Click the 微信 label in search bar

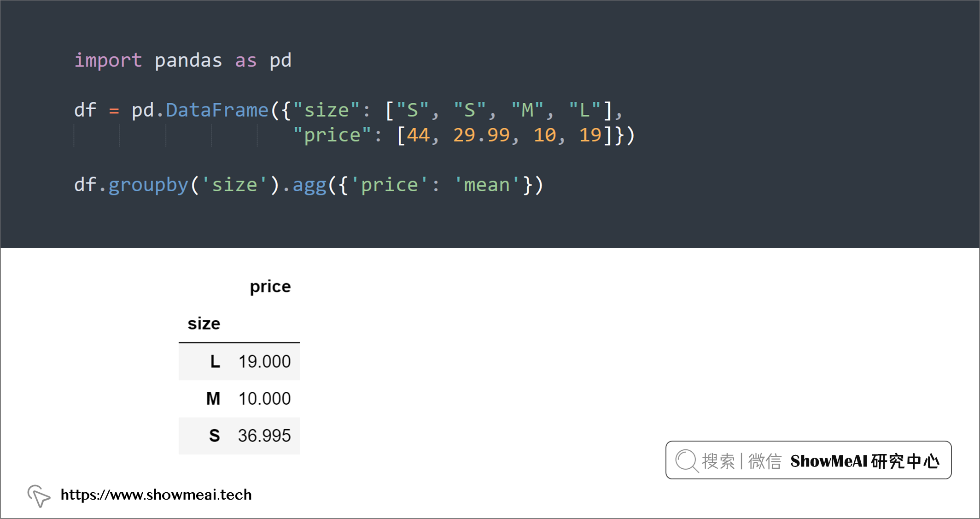(x=765, y=461)
